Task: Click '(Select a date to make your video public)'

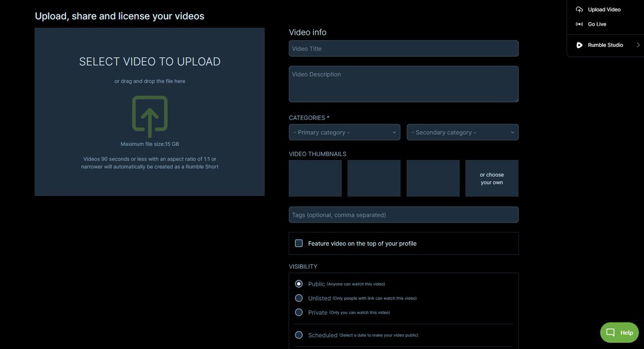Action: pos(379,336)
